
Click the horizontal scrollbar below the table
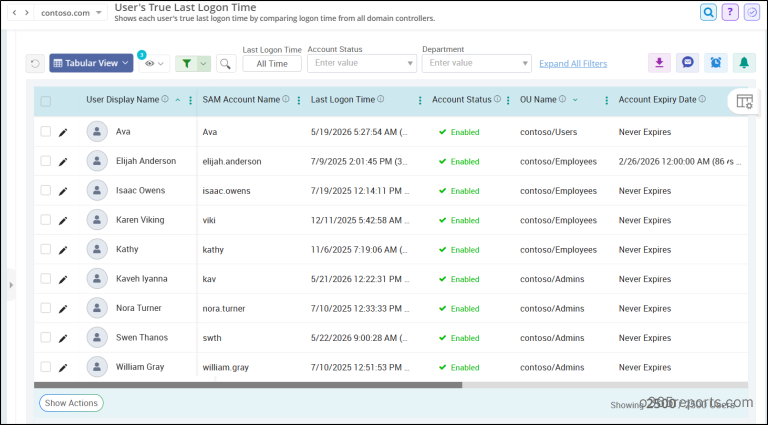(x=248, y=385)
